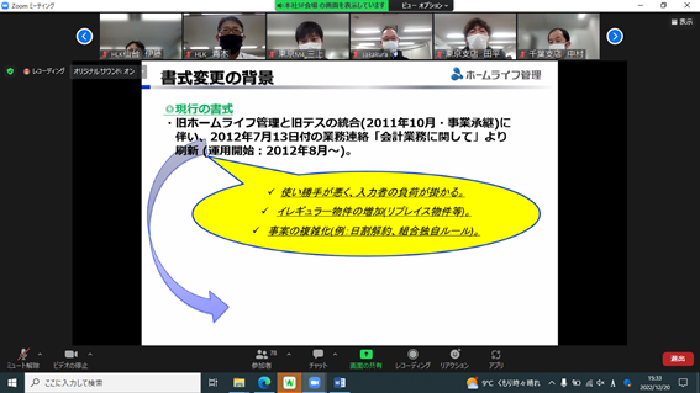Toggle Original Sound (オリジナルサウンド: オン)
The width and height of the screenshot is (700, 393).
pos(104,71)
